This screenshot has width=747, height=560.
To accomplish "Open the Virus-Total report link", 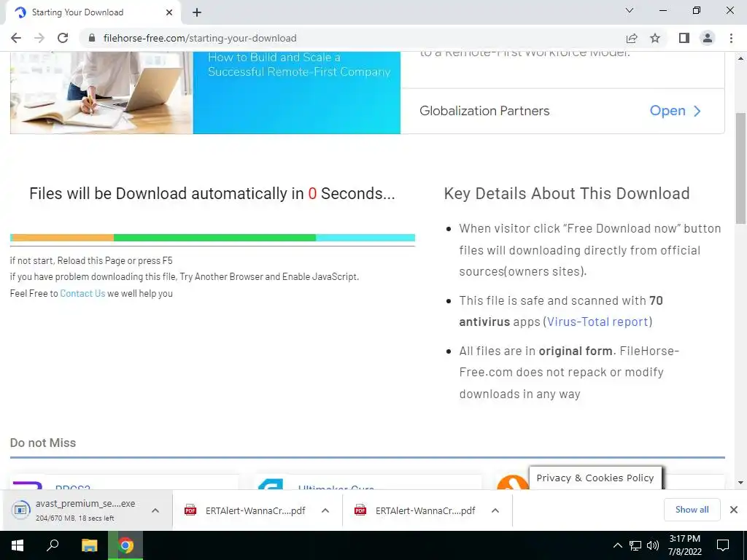I will point(597,322).
